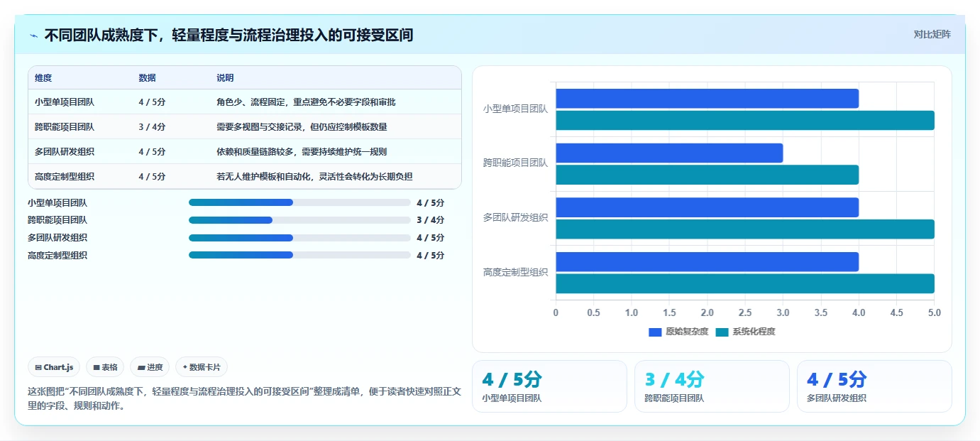Toggle the 原始复杂度 legend swatch

tap(654, 332)
